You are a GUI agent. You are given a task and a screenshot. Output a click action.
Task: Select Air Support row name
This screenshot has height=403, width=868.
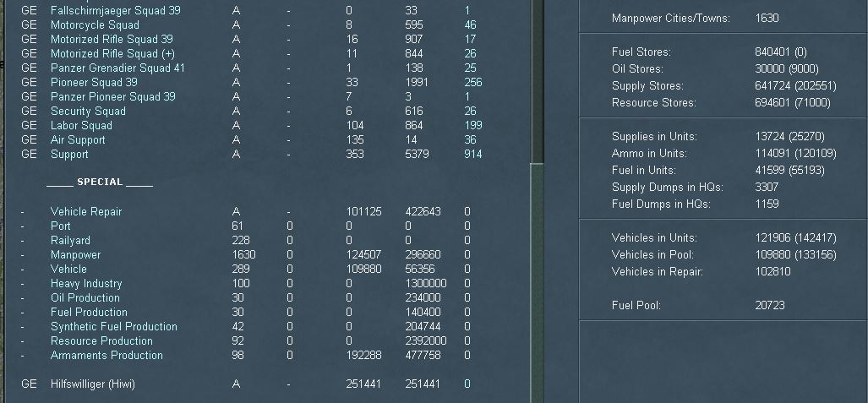coord(78,140)
